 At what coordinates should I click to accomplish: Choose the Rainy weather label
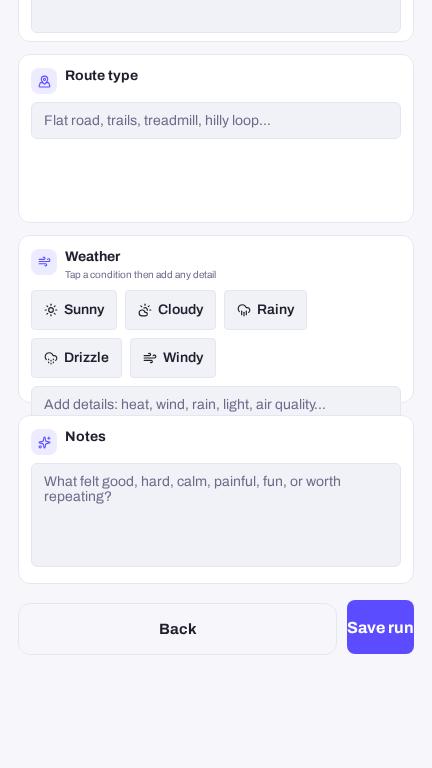(x=276, y=310)
